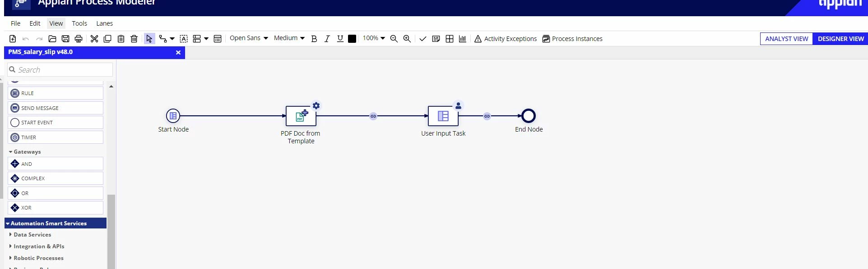Open the Tools menu
Image resolution: width=868 pixels, height=269 pixels.
79,23
